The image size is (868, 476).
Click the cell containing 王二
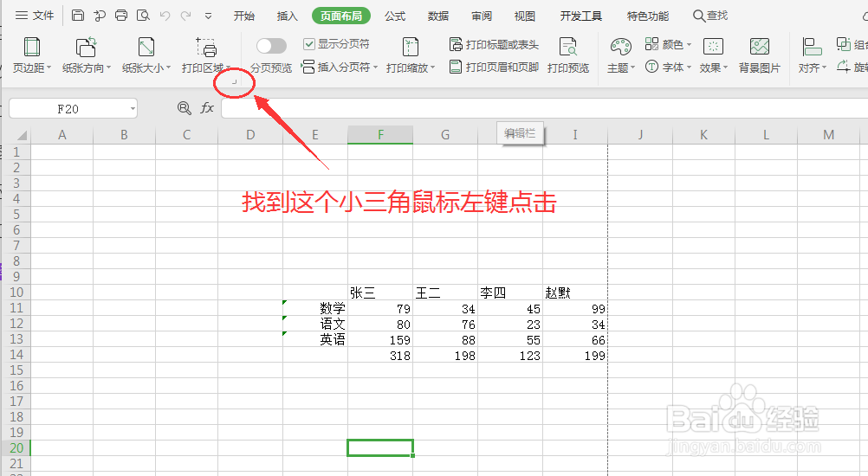pos(445,293)
